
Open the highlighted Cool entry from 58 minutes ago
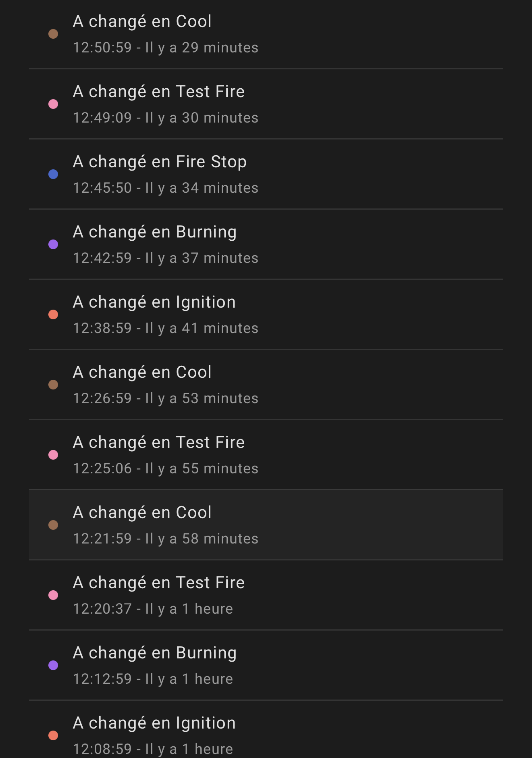(x=266, y=525)
